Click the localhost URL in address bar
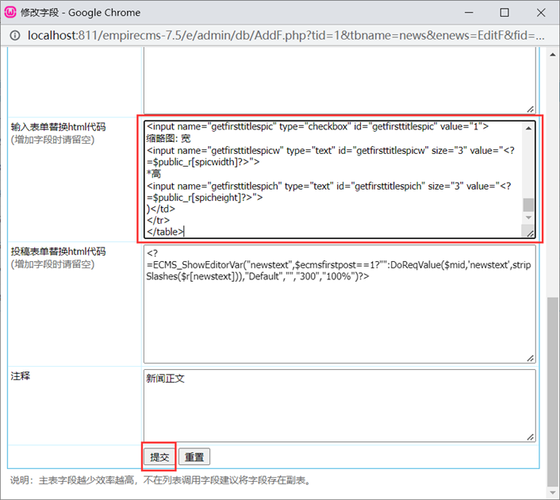This screenshot has height=500, width=560. click(x=286, y=35)
